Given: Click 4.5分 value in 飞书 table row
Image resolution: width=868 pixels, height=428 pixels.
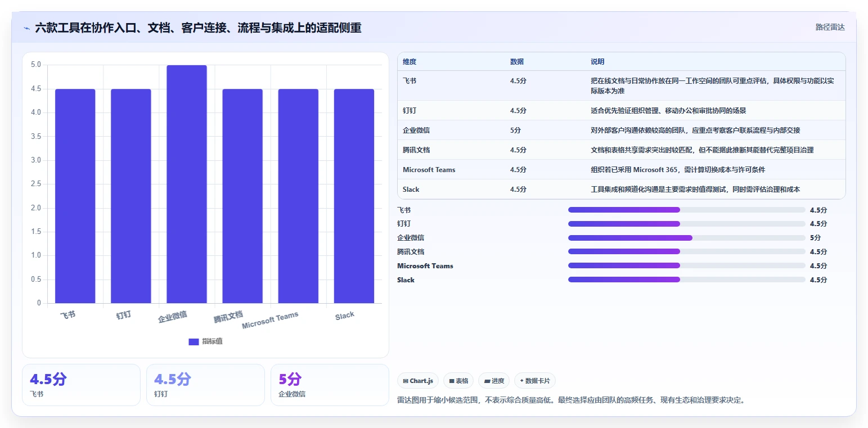Looking at the screenshot, I should coord(518,81).
